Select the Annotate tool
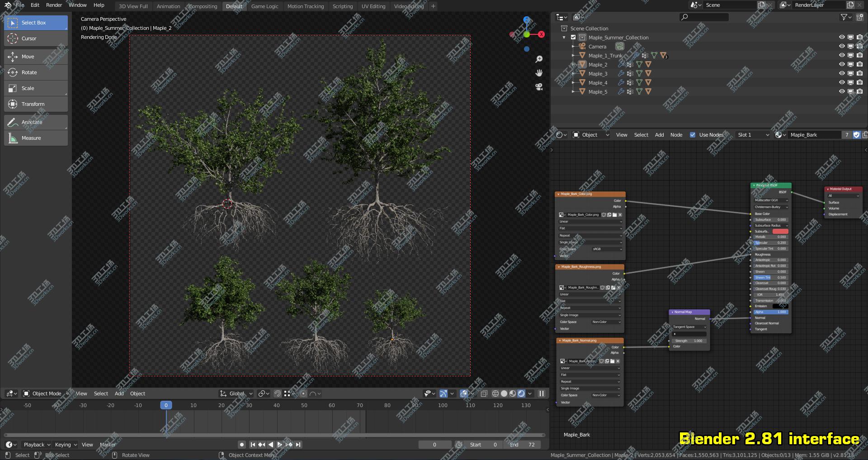The image size is (868, 460). click(35, 122)
